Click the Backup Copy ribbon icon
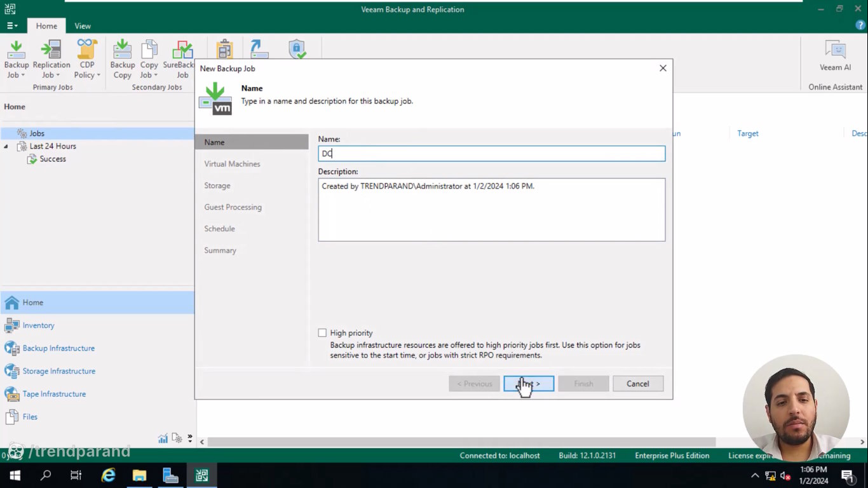This screenshot has width=868, height=488. click(122, 50)
